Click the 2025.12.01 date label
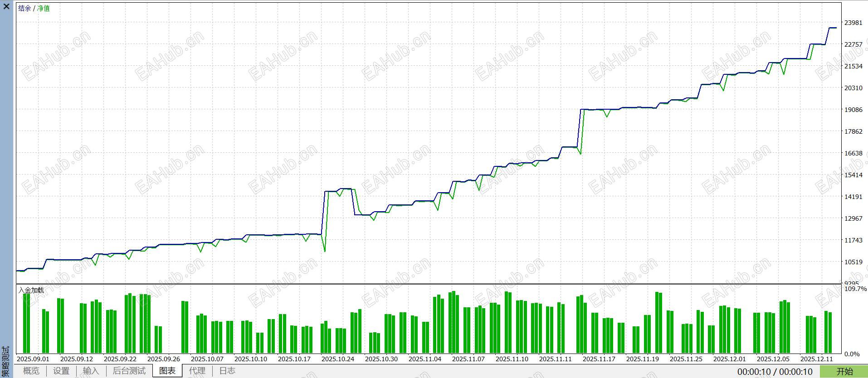Image resolution: width=868 pixels, height=378 pixels. [730, 359]
